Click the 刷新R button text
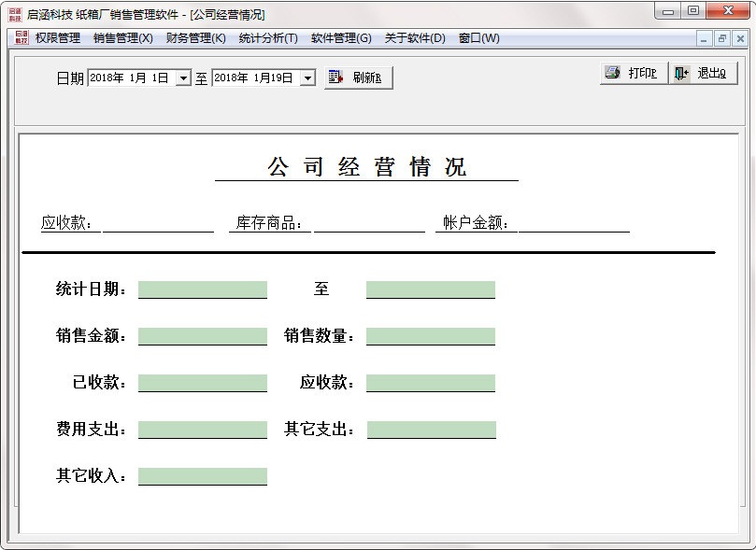The height and width of the screenshot is (550, 756). [367, 78]
